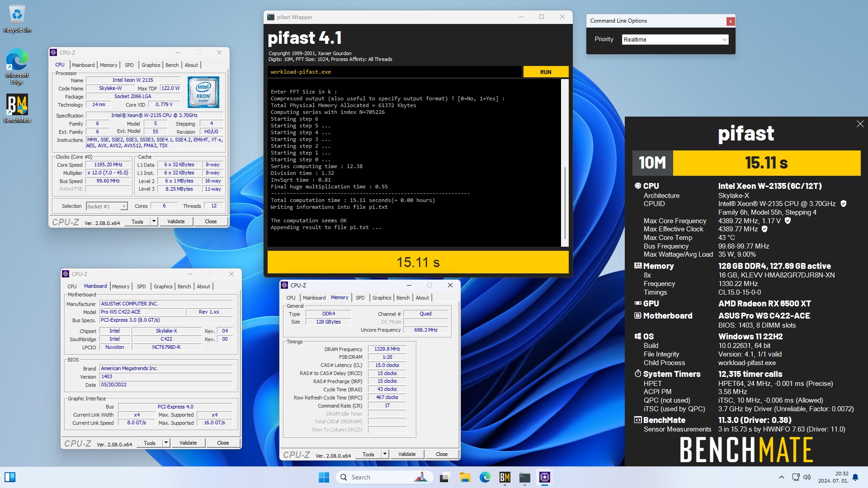
Task: Click Validate in the Memory CPU-Z window
Action: (x=407, y=454)
